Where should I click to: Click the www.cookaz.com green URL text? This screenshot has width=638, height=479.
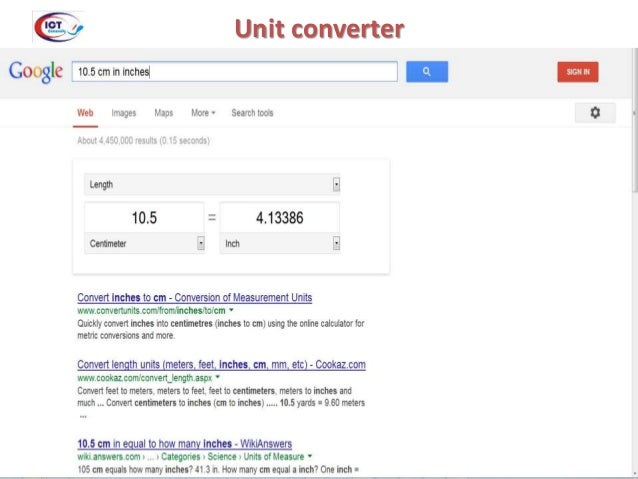144,378
